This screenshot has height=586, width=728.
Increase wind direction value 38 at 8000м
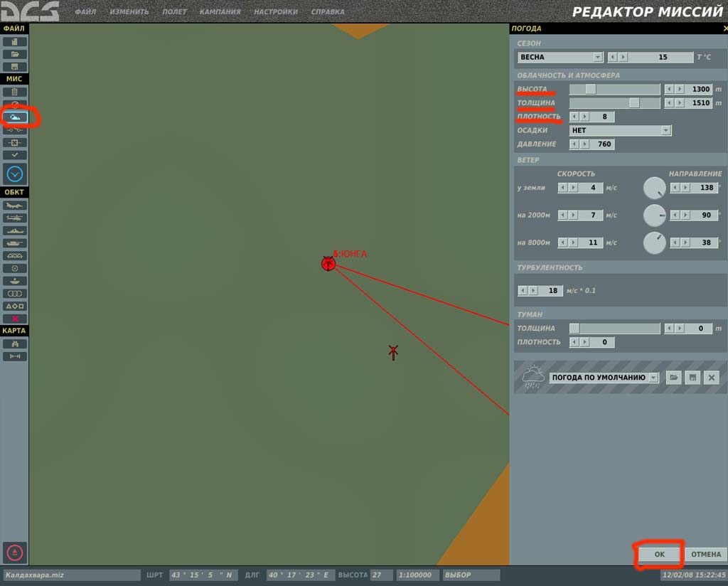685,243
